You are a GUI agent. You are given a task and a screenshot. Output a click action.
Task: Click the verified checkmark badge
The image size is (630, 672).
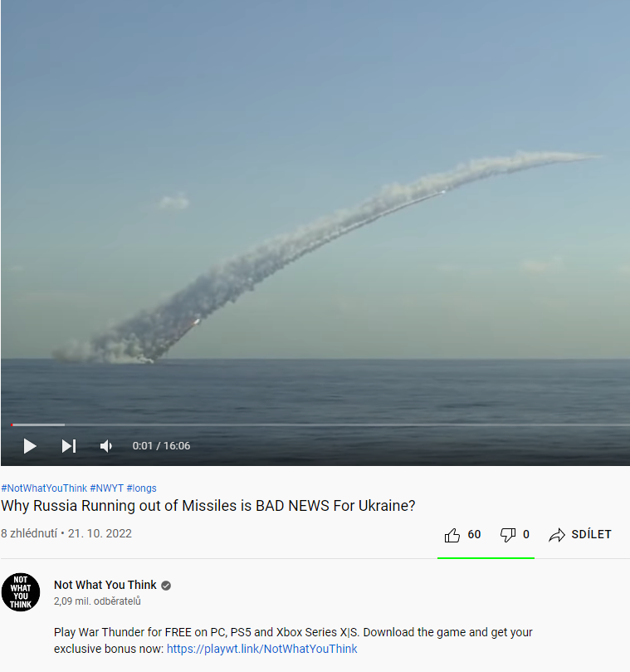click(x=166, y=586)
